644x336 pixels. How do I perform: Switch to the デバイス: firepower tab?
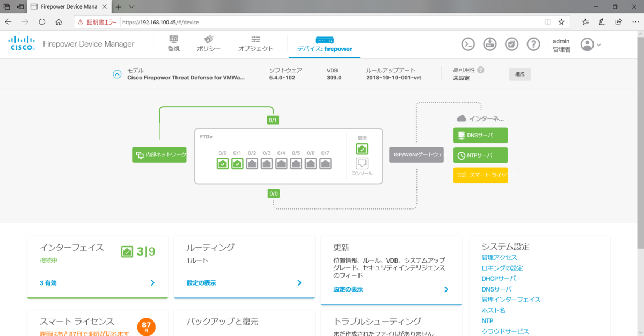point(324,47)
